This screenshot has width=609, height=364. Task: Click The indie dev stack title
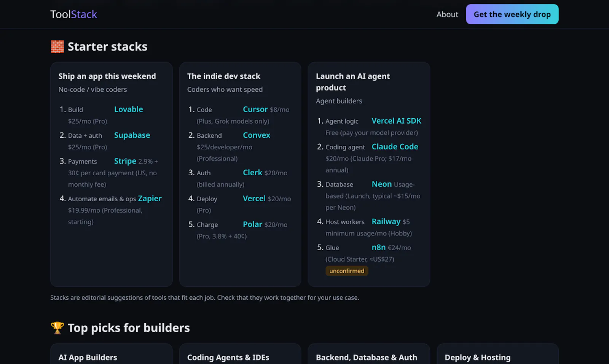click(x=224, y=76)
